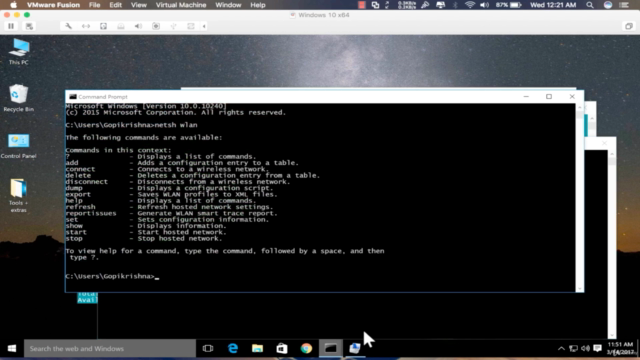Open the VMware Fusion menu
640x360 pixels.
pyautogui.click(x=53, y=5)
